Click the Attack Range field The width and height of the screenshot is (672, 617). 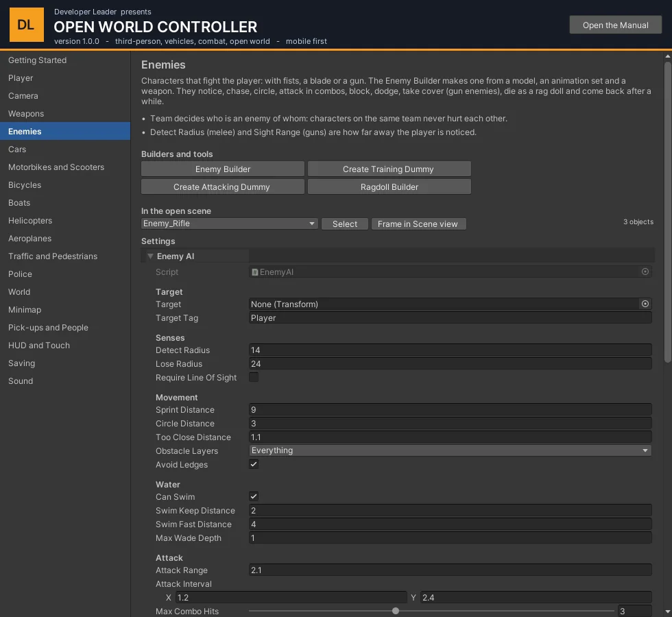coord(450,570)
